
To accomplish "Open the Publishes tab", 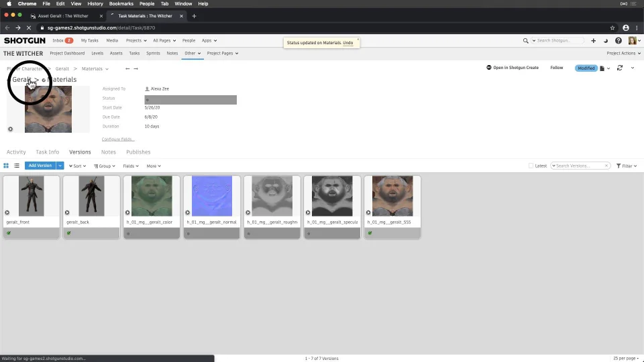I will (138, 152).
